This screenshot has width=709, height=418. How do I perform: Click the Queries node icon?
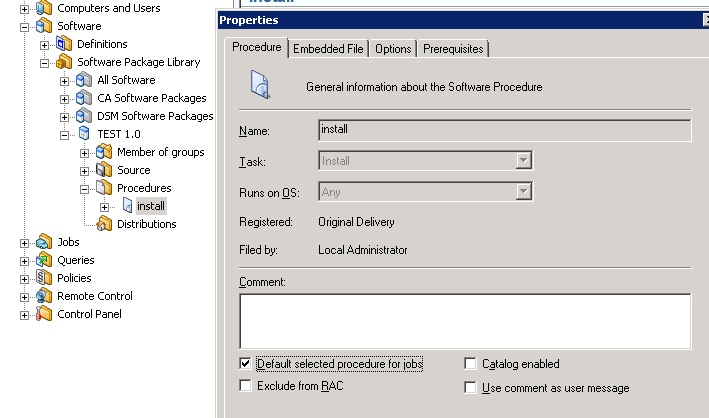[x=44, y=260]
